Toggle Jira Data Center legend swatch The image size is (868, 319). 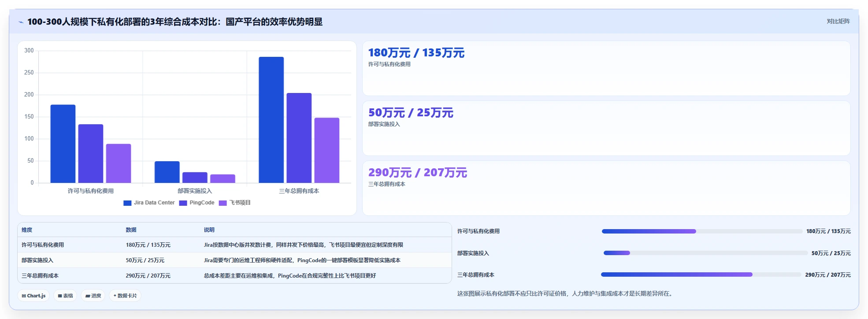[x=127, y=203]
